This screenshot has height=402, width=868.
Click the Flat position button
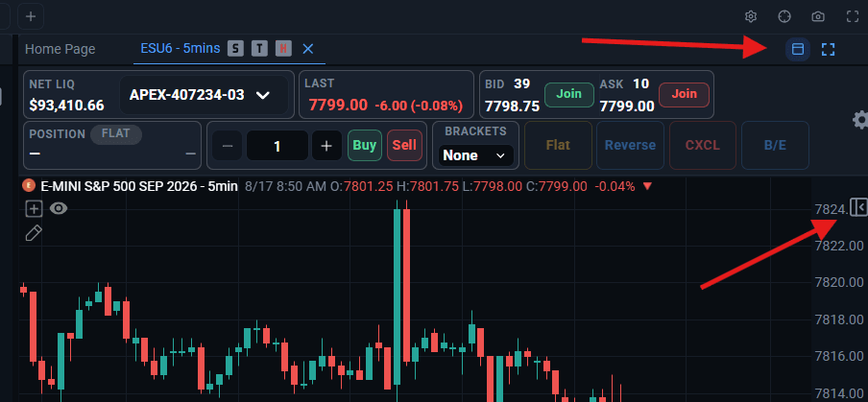point(558,146)
